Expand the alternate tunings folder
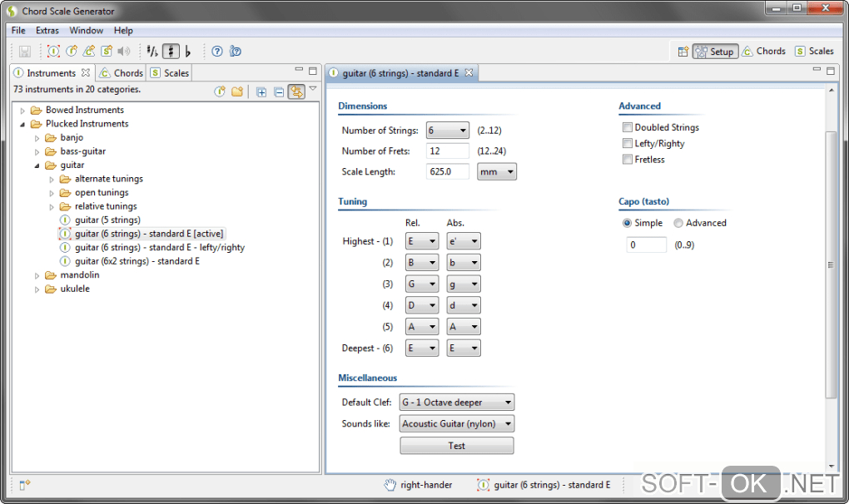This screenshot has height=504, width=849. (x=52, y=180)
